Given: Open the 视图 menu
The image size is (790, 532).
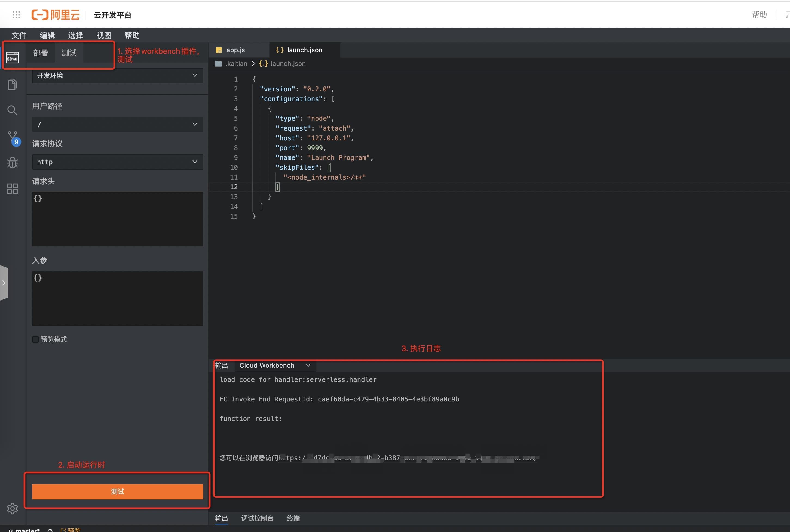Looking at the screenshot, I should tap(104, 35).
